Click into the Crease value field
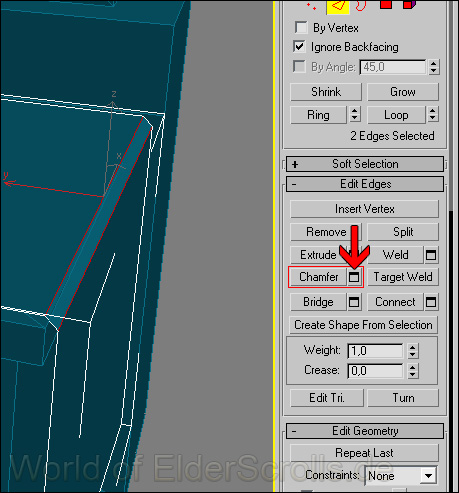This screenshot has width=459, height=493. point(375,371)
